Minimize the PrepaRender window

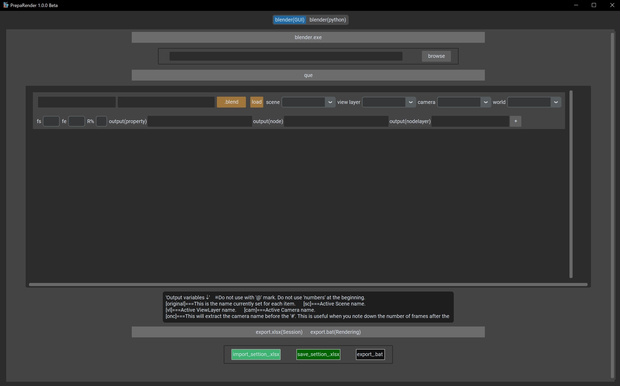576,5
